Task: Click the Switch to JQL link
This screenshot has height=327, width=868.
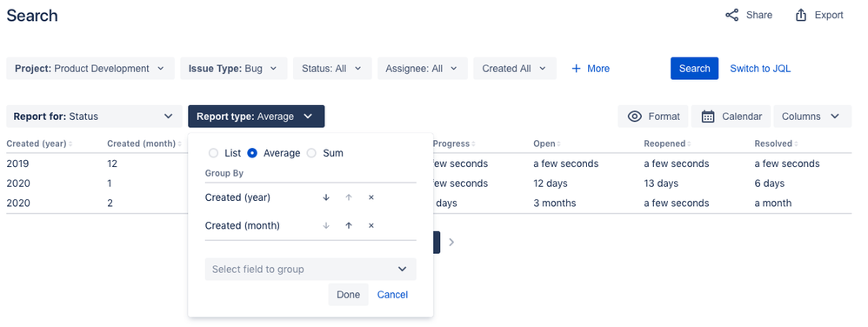Action: [760, 69]
